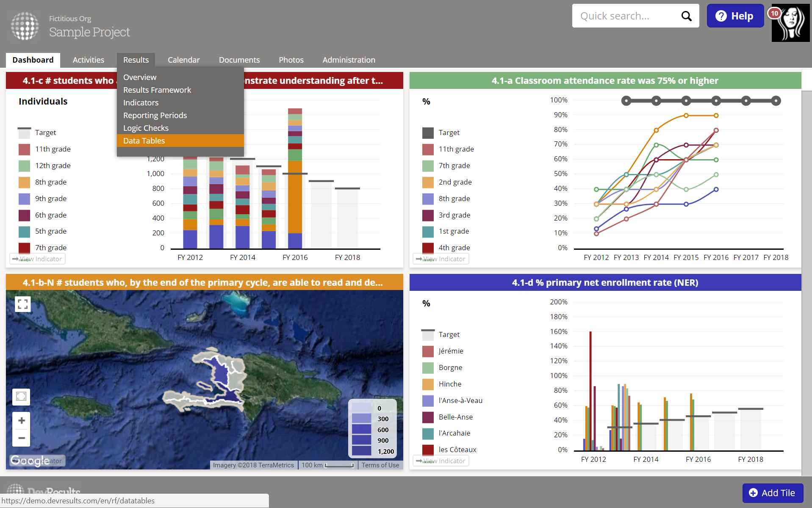Click the Quick search input field
Image resolution: width=812 pixels, height=508 pixels.
pos(627,16)
